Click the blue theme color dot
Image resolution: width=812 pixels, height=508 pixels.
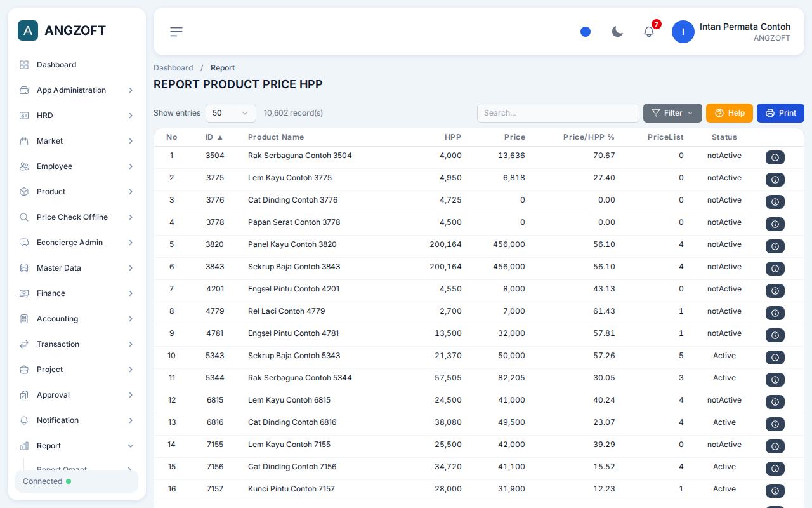coord(586,32)
